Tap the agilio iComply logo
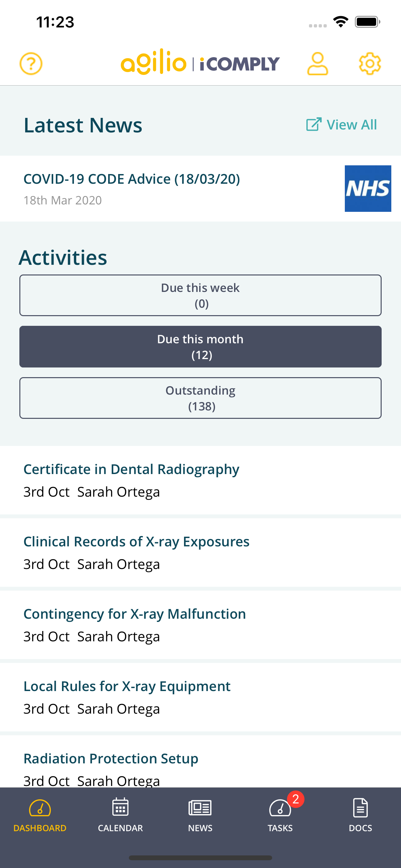This screenshot has height=868, width=401. 200,62
